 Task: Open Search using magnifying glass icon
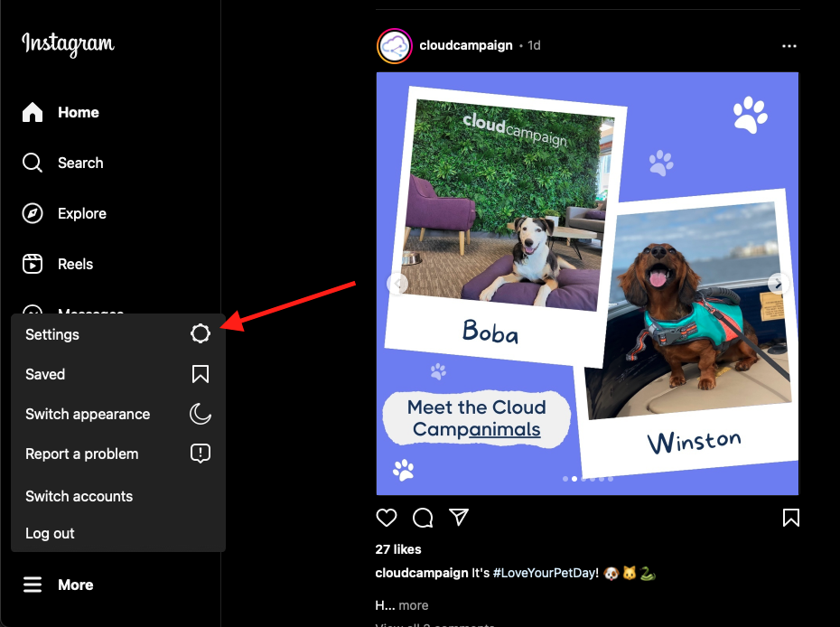tap(33, 163)
